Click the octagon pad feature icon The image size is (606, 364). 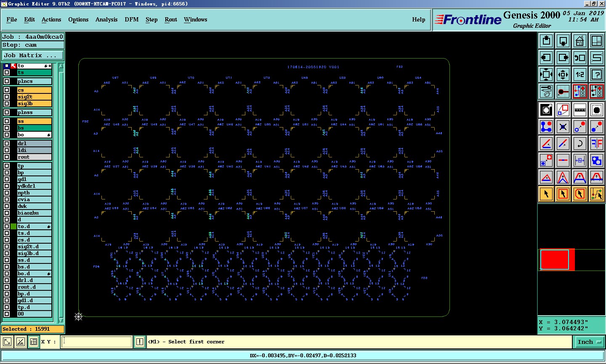tap(597, 110)
